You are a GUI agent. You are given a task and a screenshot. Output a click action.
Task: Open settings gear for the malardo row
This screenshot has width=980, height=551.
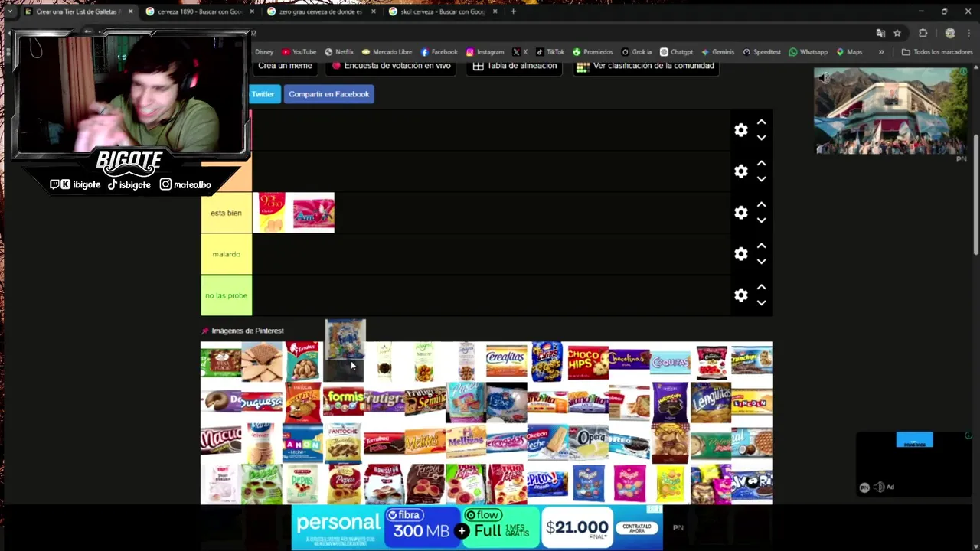tap(740, 254)
